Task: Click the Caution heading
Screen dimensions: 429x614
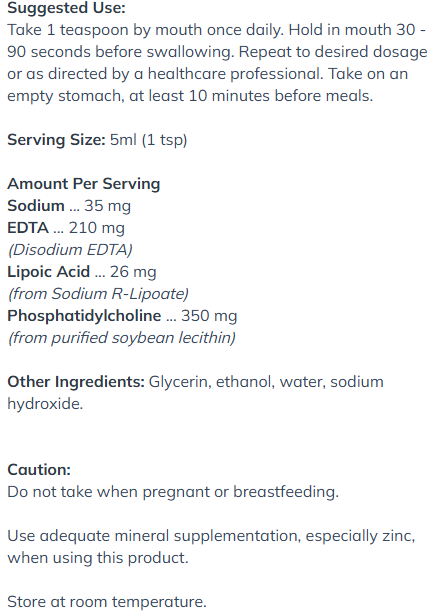Action: pyautogui.click(x=39, y=470)
